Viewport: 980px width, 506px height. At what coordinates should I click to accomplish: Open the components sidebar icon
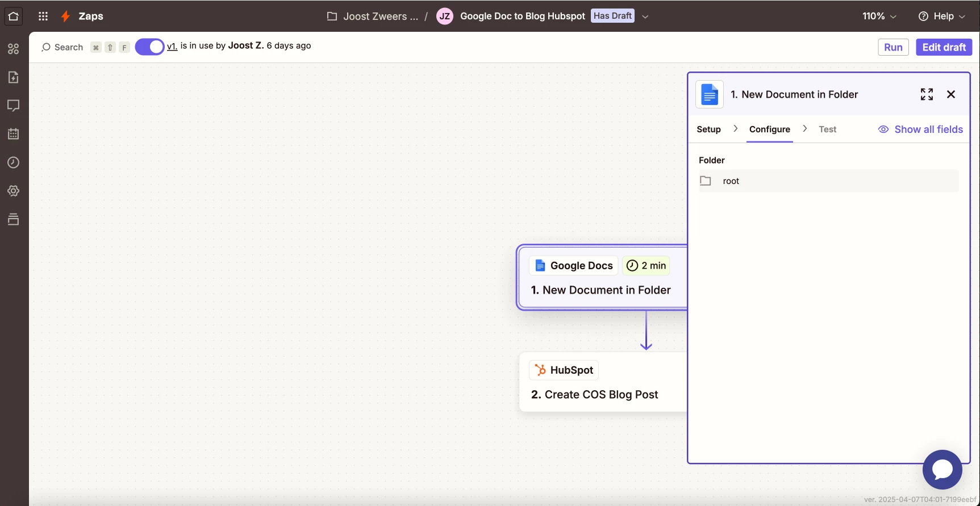(x=14, y=49)
